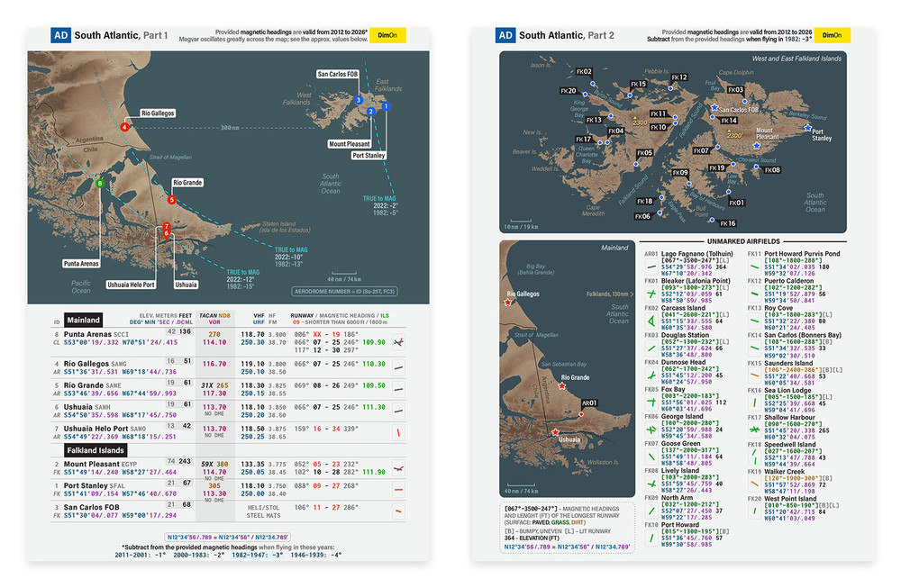901x588 pixels.
Task: Click the runway diagram icon in Rio Gallegos row
Action: [399, 367]
